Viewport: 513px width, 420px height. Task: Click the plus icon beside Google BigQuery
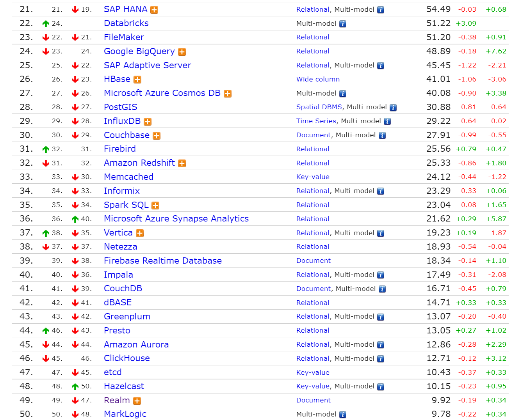tap(182, 52)
